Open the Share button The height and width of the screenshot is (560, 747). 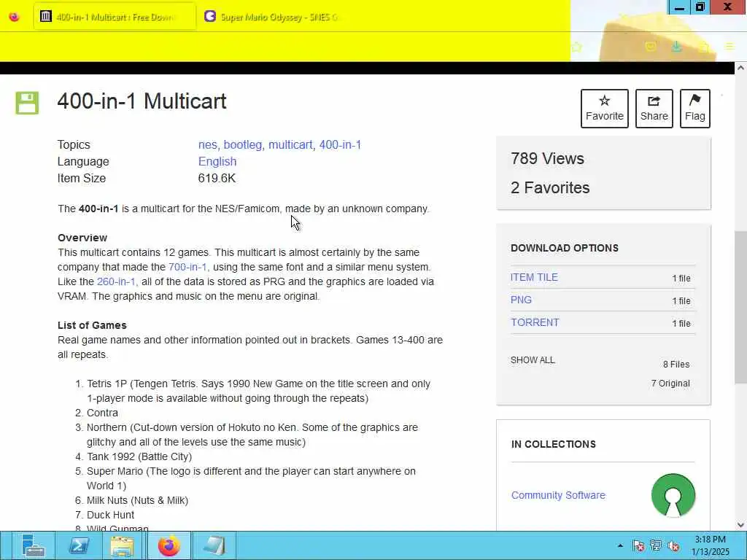tap(654, 109)
